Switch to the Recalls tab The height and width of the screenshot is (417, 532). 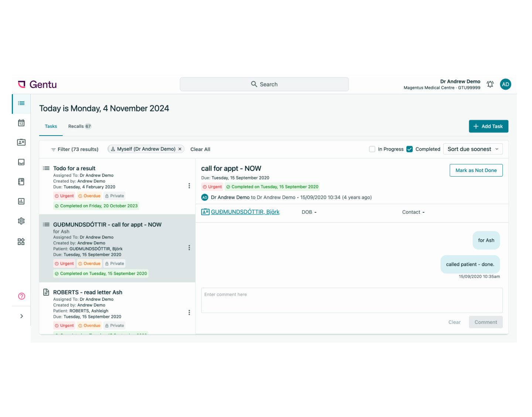[x=79, y=126]
